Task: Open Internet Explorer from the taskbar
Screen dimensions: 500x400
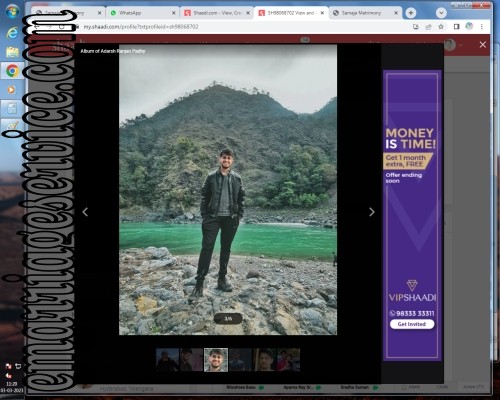Action: click(12, 33)
